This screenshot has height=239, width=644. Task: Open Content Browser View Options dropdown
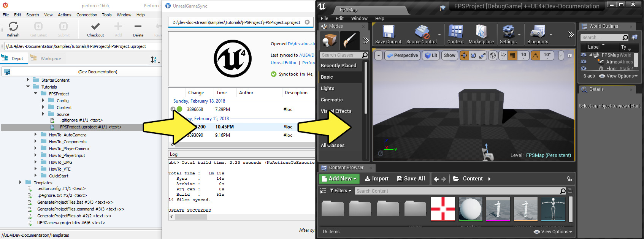click(x=553, y=232)
